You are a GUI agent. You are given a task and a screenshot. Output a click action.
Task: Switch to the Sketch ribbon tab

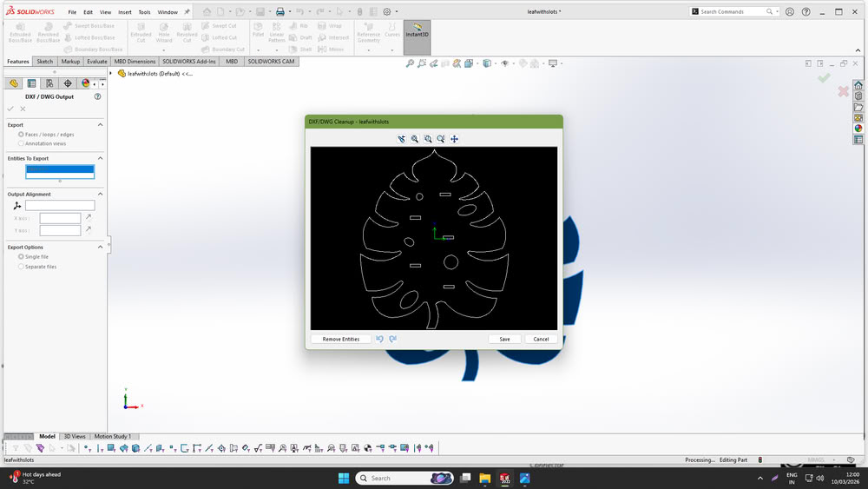[45, 62]
